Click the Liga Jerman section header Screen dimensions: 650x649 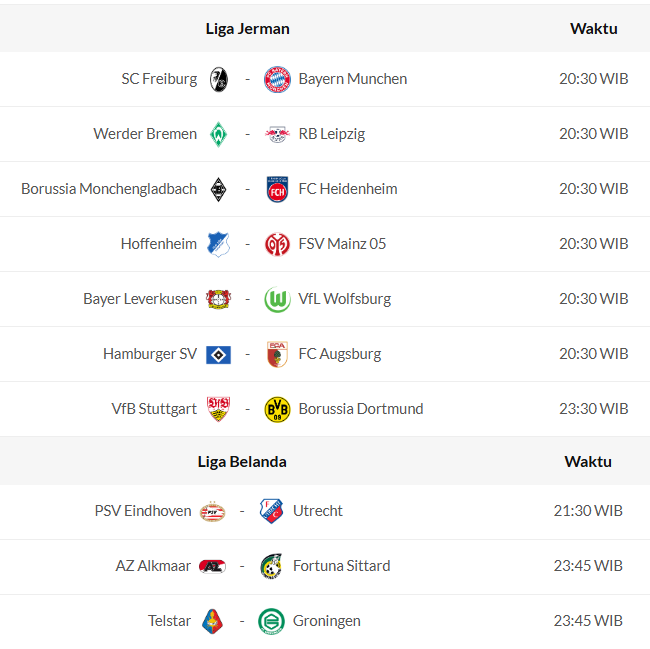tap(247, 28)
